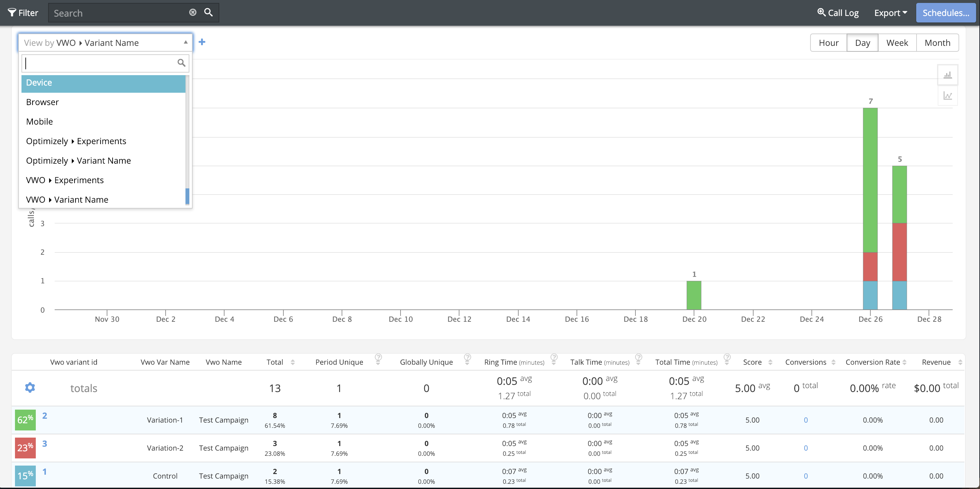
Task: Clear the search field with the X icon
Action: click(193, 13)
